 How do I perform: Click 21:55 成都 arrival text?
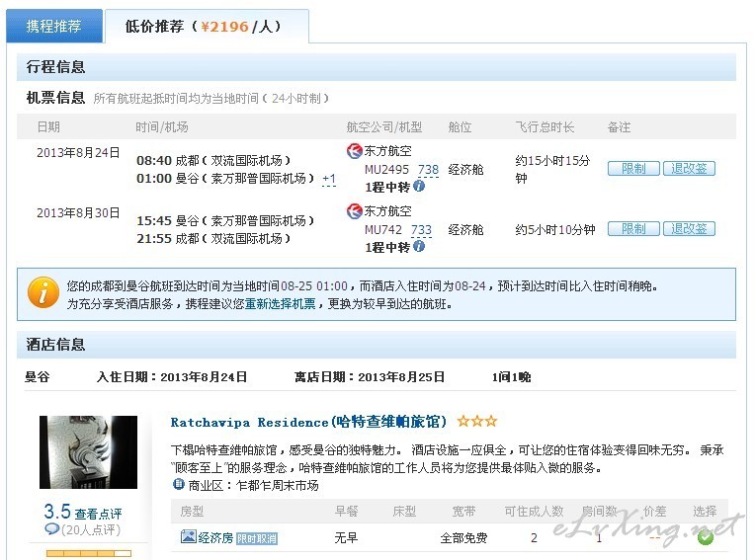click(x=213, y=238)
